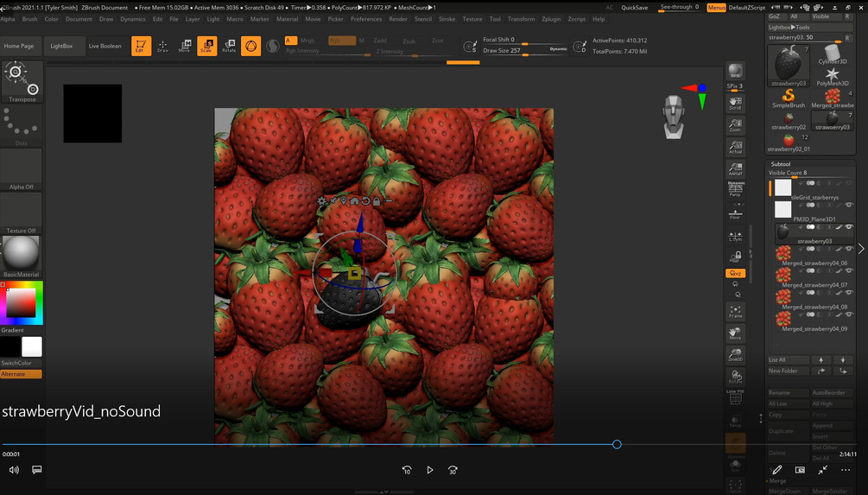Viewport: 868px width, 495px height.
Task: Click the BPR render icon
Action: pos(735,71)
